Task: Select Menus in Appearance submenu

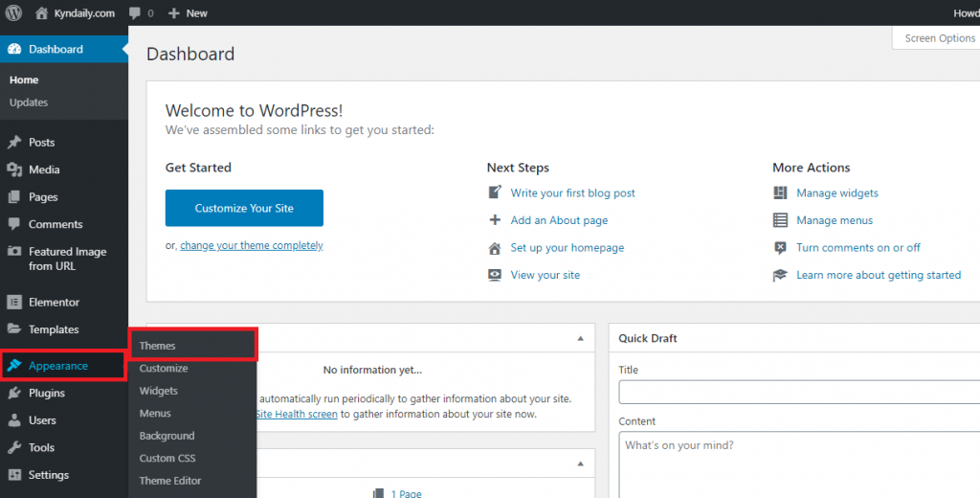Action: pos(155,414)
